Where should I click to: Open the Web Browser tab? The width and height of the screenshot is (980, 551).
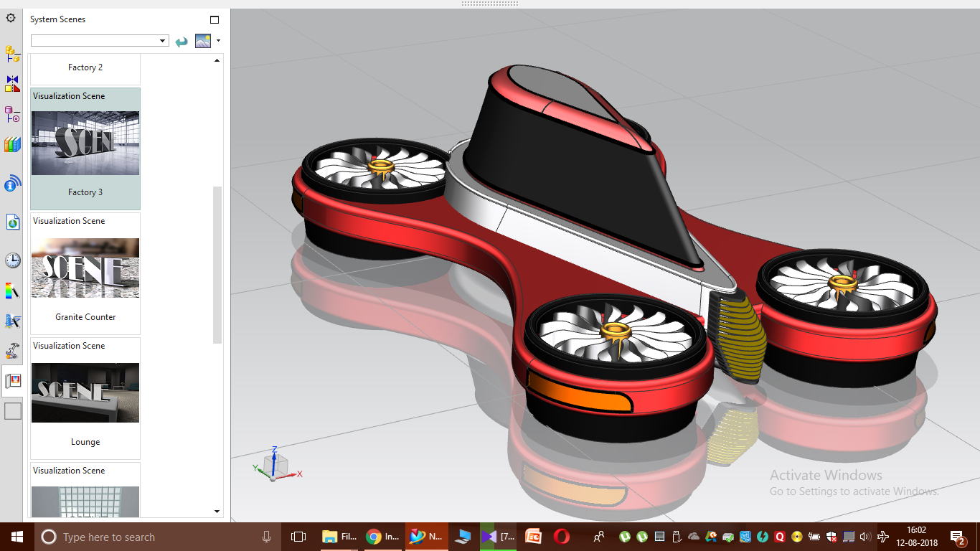[12, 222]
